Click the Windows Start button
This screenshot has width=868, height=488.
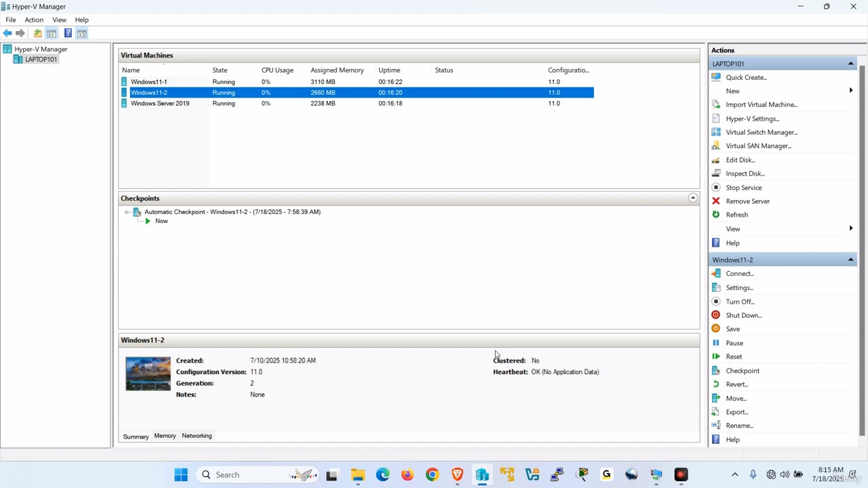pos(181,474)
